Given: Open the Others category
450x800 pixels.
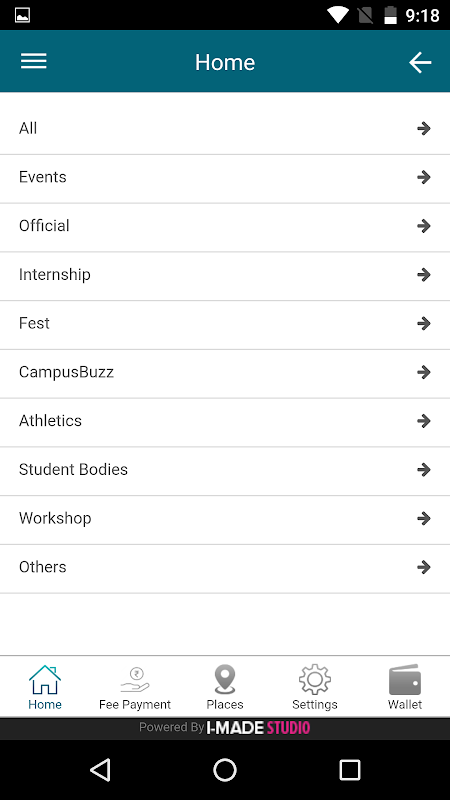Looking at the screenshot, I should click(225, 569).
